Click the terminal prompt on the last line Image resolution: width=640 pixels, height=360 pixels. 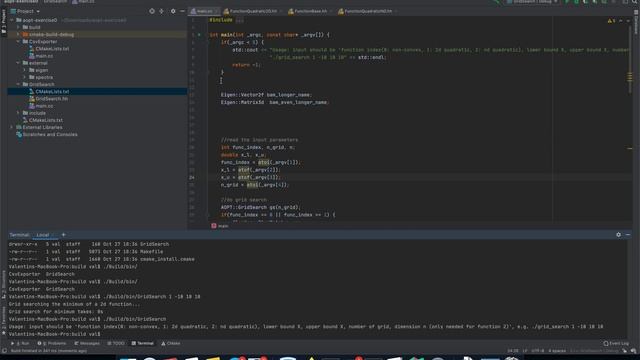coord(55,334)
